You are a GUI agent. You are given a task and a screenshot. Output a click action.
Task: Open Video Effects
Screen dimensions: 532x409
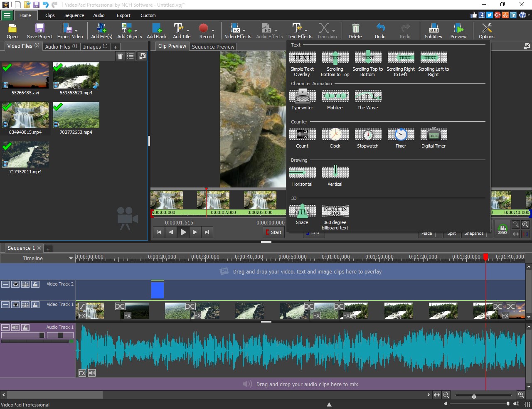tap(236, 30)
